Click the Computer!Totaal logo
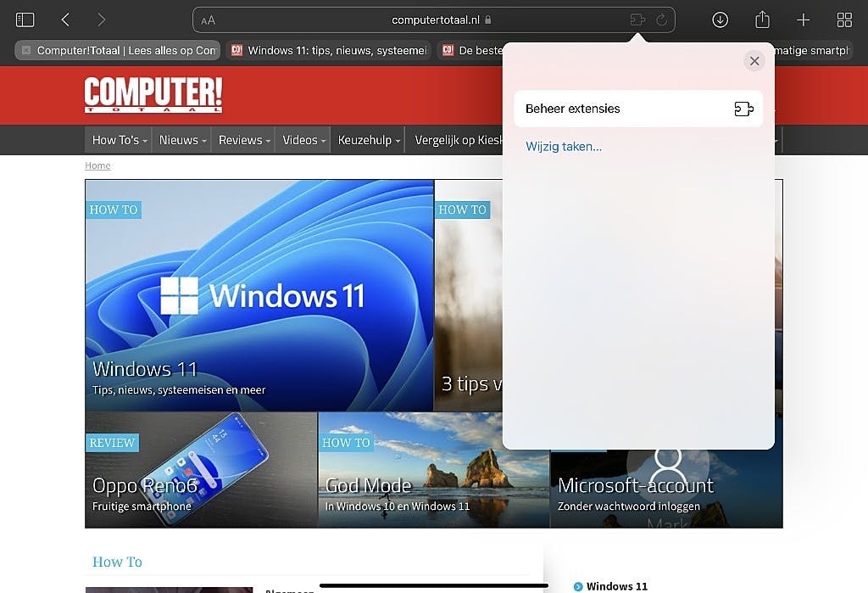The image size is (868, 593). click(x=153, y=95)
